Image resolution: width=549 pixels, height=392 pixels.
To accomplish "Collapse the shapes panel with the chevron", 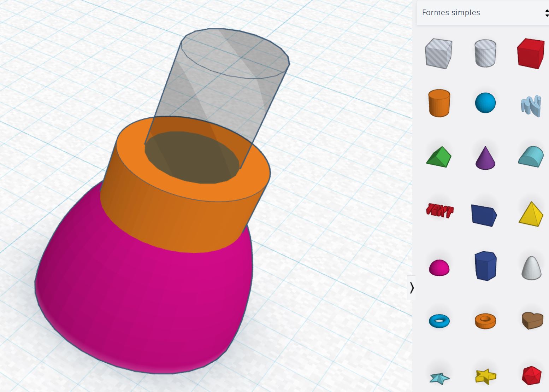I will pyautogui.click(x=412, y=288).
